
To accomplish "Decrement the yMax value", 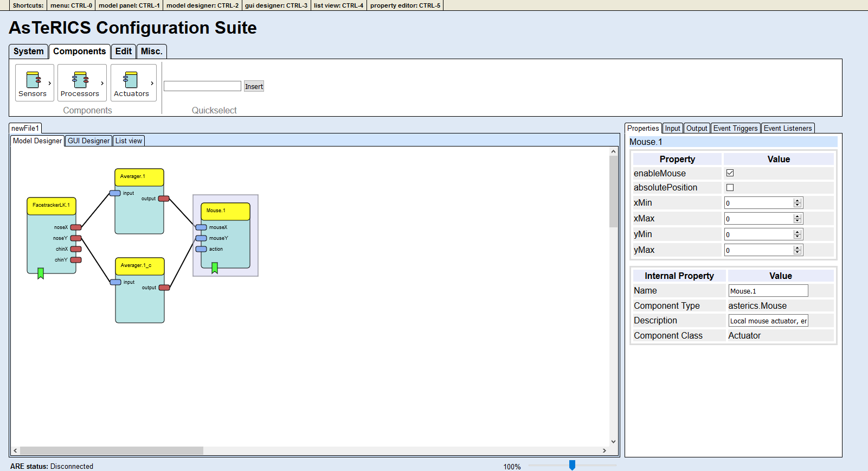I will pos(797,252).
